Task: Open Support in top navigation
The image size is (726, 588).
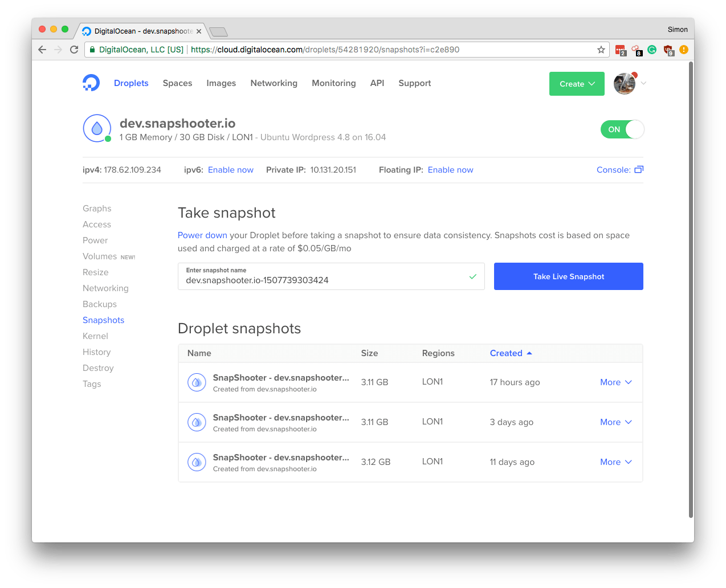Action: (x=415, y=83)
